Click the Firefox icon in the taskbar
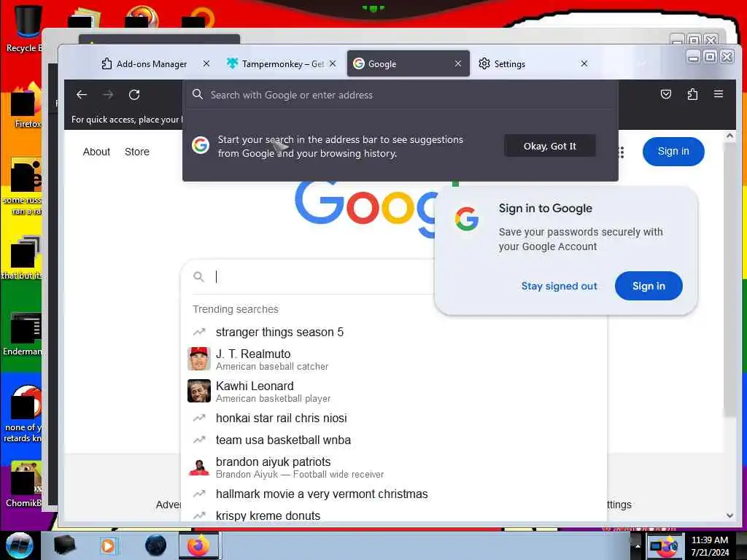 (198, 545)
